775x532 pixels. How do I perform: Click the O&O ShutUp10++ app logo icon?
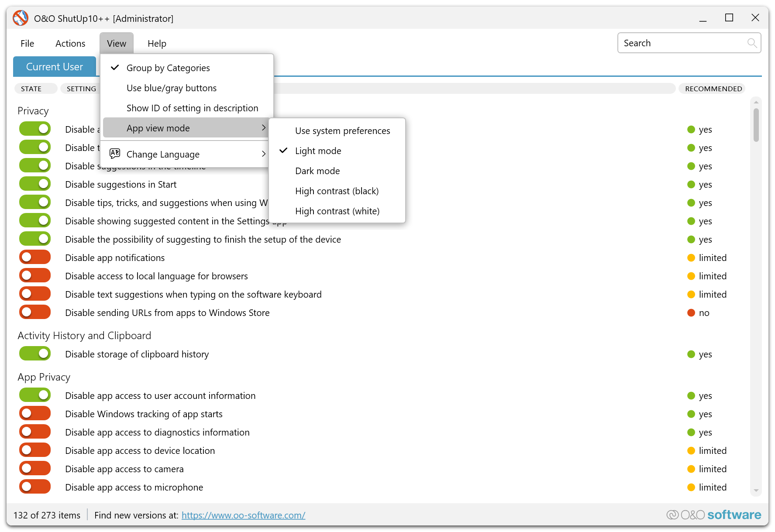click(20, 18)
